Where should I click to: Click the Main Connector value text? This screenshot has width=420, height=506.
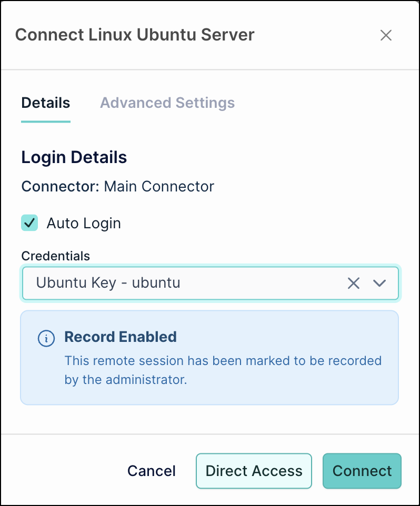(x=159, y=186)
